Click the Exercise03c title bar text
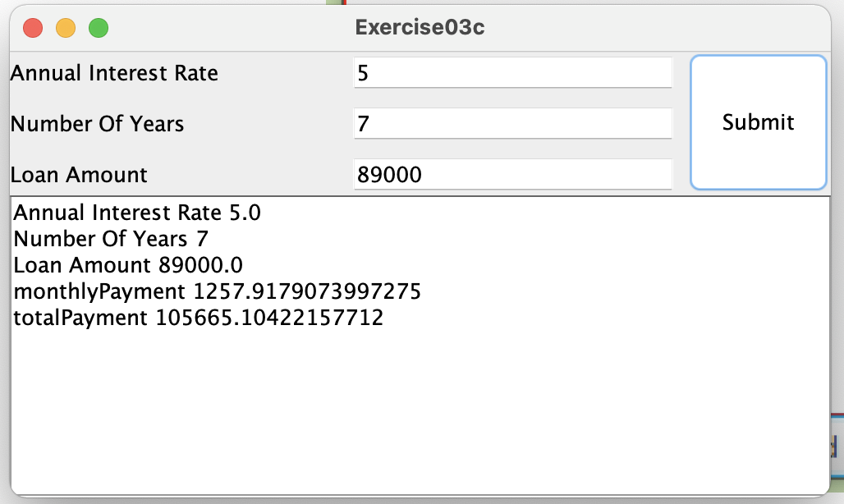 pos(419,27)
